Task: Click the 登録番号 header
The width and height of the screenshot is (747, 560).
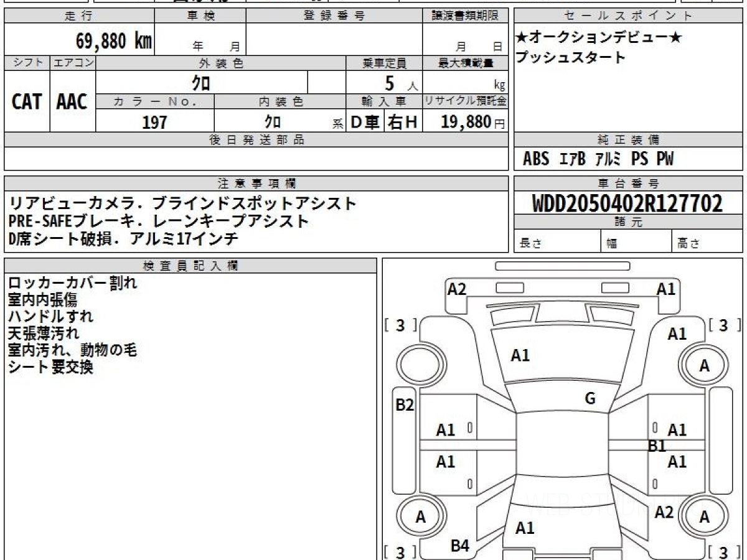Action: tap(334, 16)
